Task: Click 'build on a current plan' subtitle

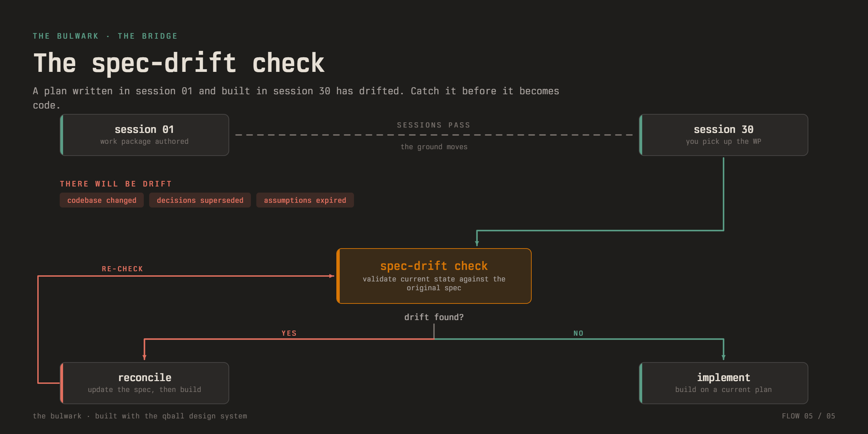Action: pyautogui.click(x=724, y=390)
